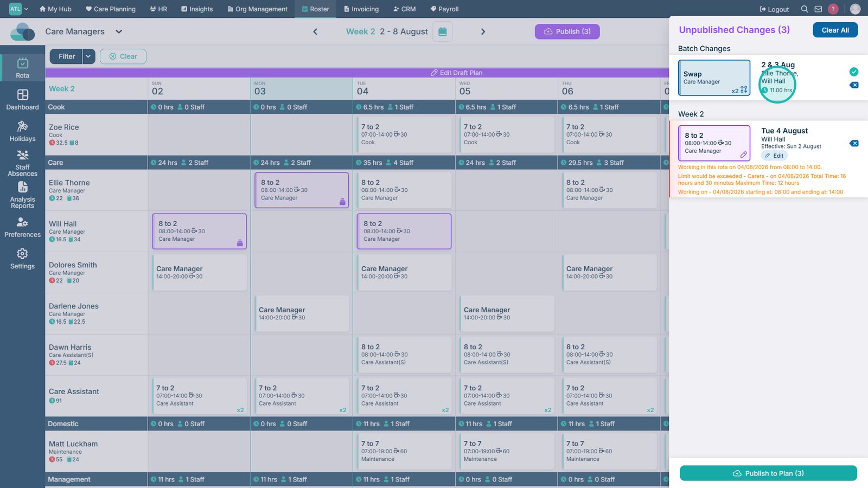Click the Dolores Smith staff name

point(73,265)
